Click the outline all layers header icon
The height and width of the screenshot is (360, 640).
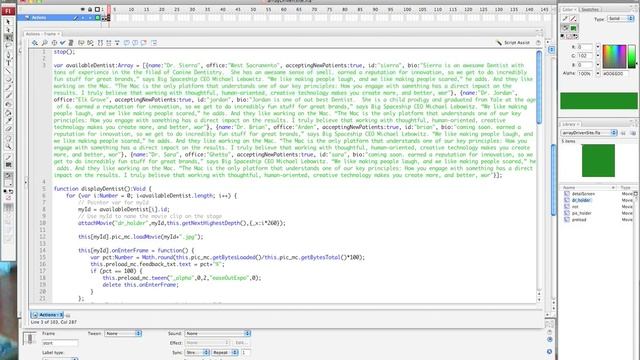tap(97, 9)
